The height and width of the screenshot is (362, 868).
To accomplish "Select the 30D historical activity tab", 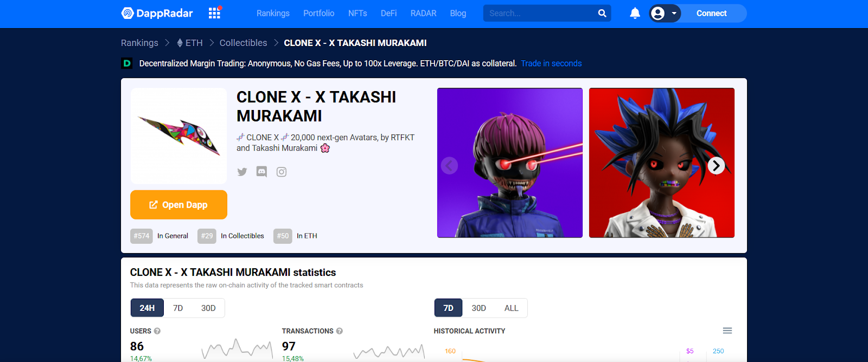I will (478, 308).
